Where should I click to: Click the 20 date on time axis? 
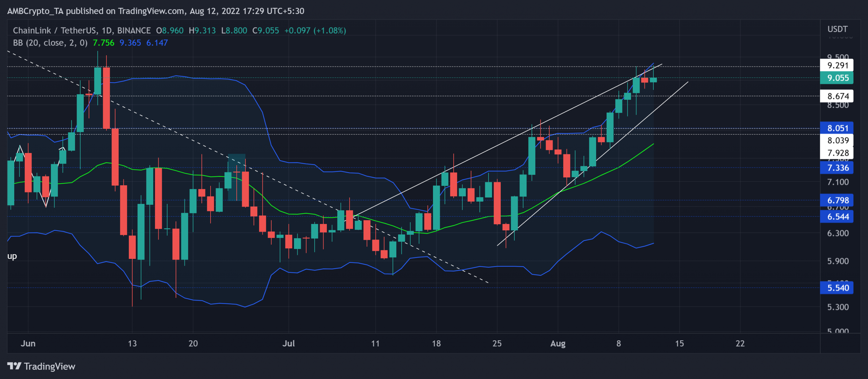193,343
